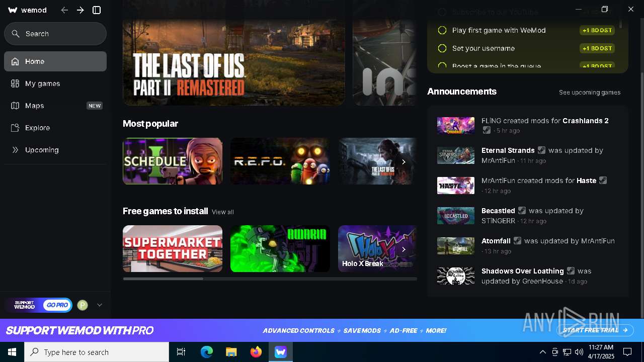This screenshot has width=644, height=362.
Task: Click Steam icon next to Becastled
Action: pyautogui.click(x=522, y=211)
